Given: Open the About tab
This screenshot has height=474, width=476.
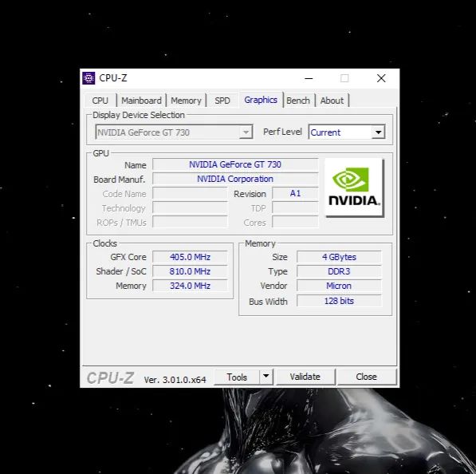Looking at the screenshot, I should click(x=332, y=101).
